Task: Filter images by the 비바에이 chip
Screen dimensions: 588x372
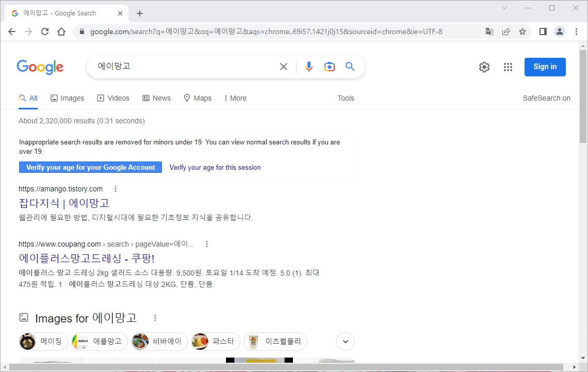Action: click(159, 341)
